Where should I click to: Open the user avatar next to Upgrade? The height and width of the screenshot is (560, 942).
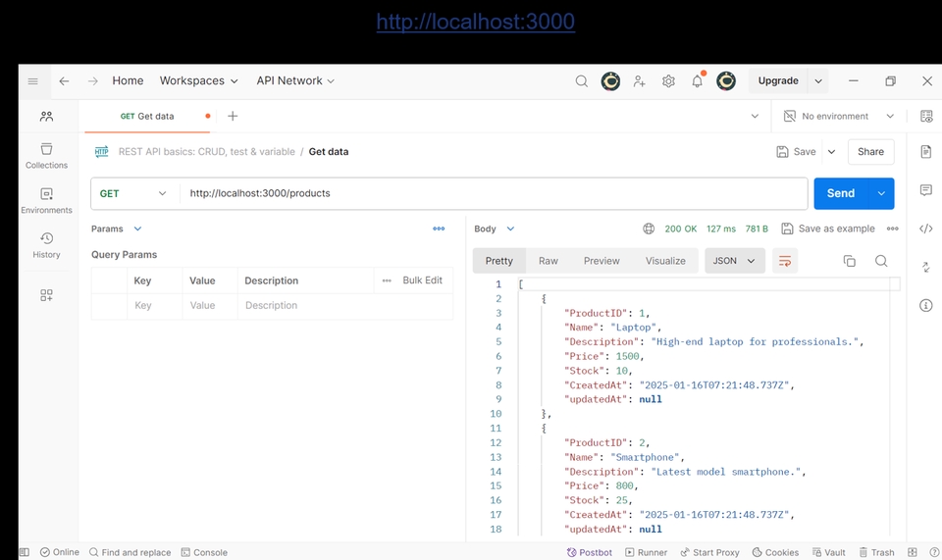(726, 81)
